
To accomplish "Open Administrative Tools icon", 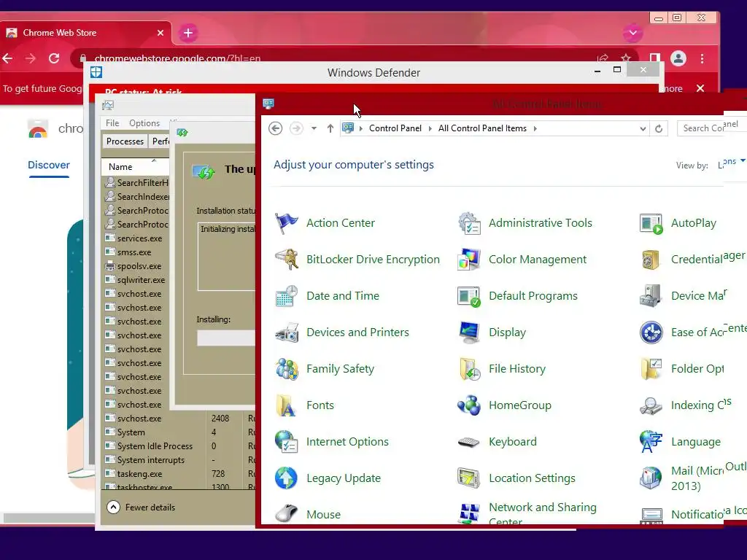I will tap(469, 223).
